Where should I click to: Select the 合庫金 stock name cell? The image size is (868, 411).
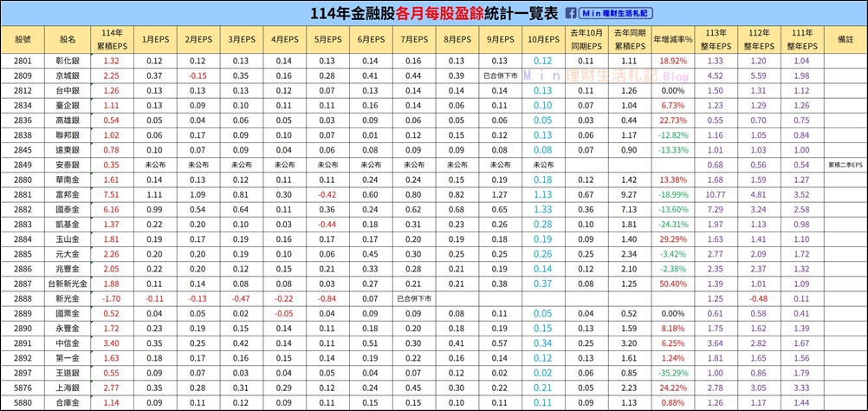68,401
